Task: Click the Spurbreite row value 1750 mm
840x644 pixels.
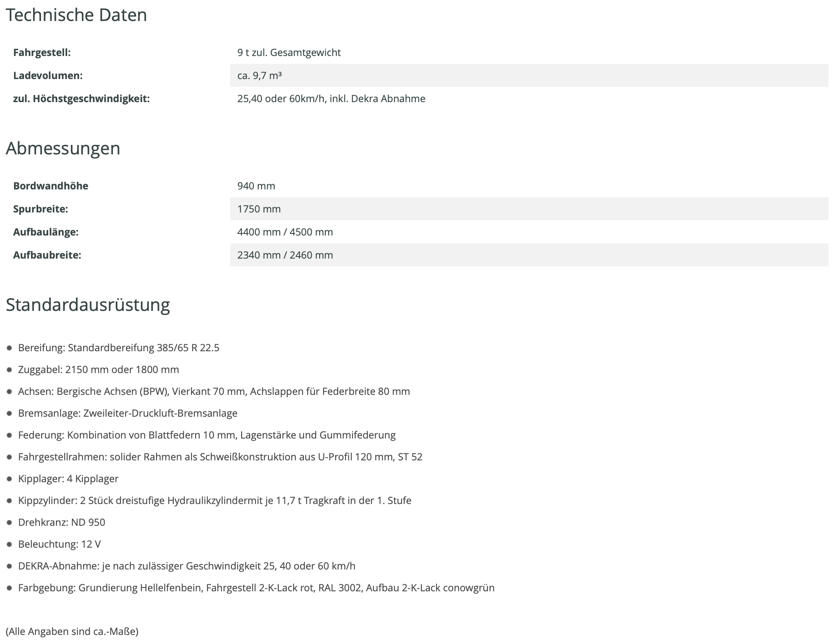Action: tap(259, 209)
